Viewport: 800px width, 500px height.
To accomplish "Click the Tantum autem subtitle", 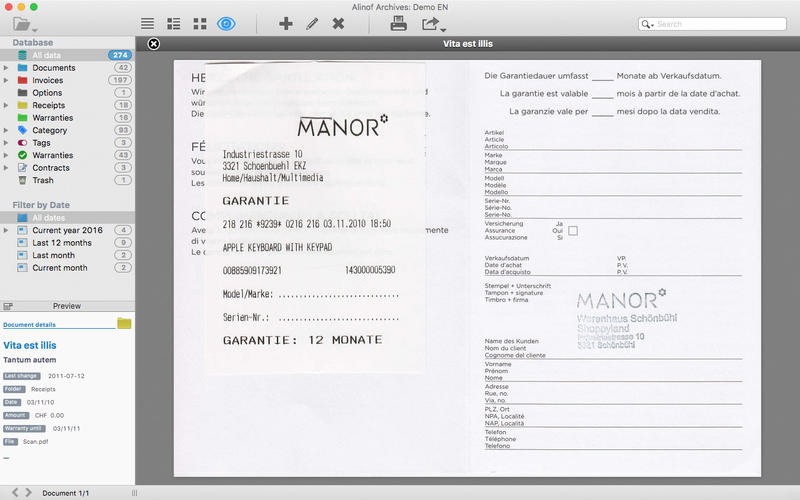I will pyautogui.click(x=30, y=360).
